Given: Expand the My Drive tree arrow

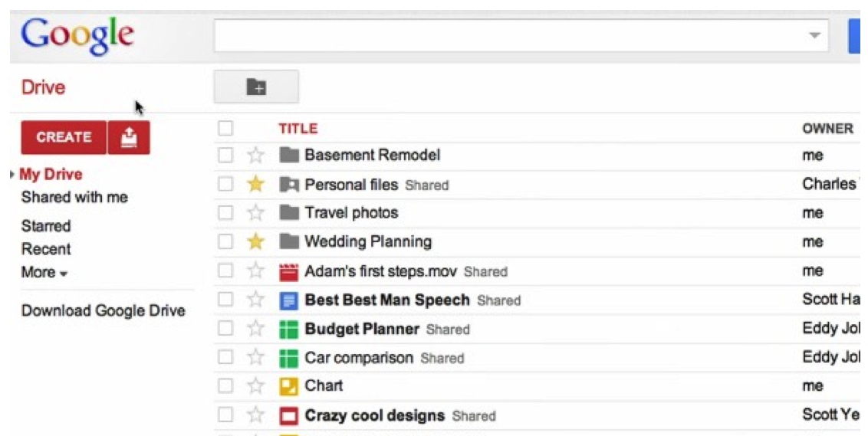Looking at the screenshot, I should coord(12,174).
